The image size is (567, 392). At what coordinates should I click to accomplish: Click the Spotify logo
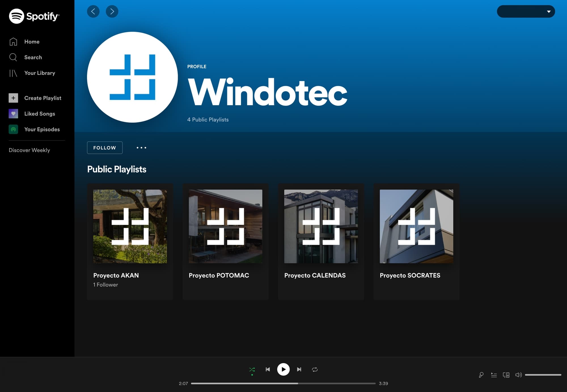pos(34,16)
